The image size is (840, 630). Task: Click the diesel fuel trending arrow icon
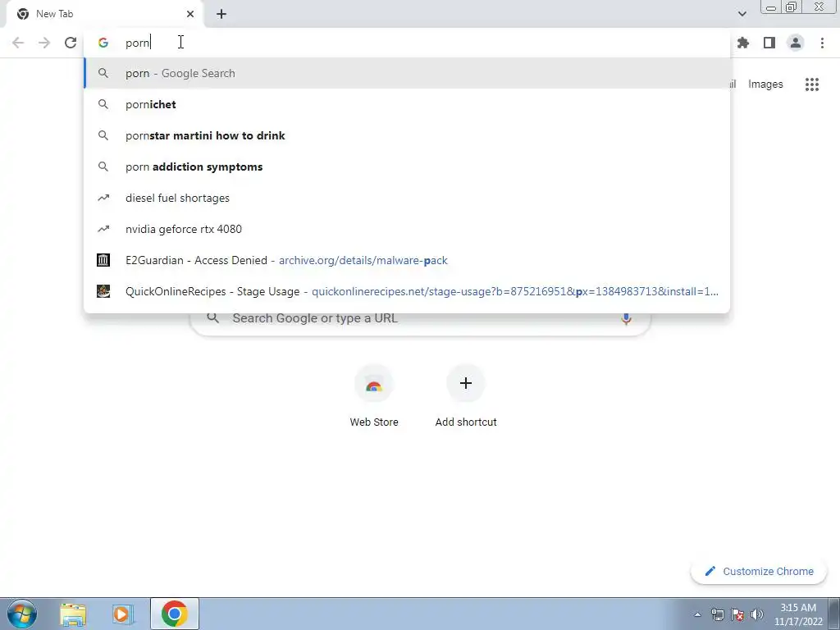click(103, 198)
